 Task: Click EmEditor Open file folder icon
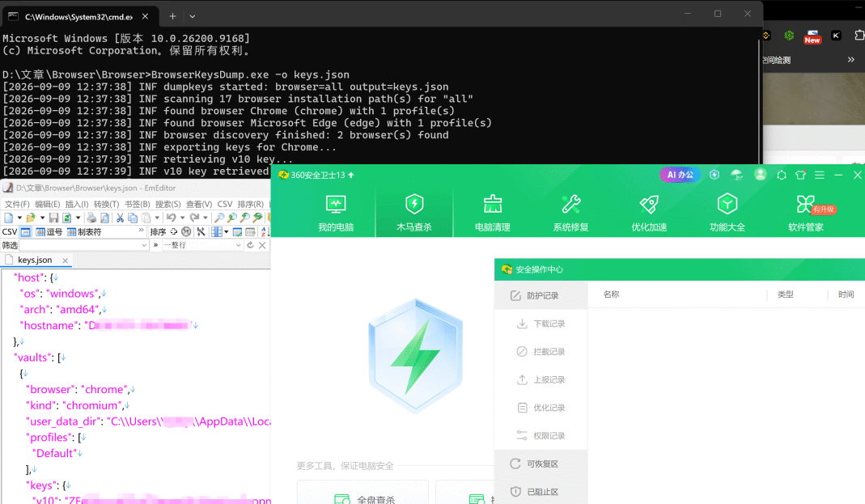tap(30, 218)
